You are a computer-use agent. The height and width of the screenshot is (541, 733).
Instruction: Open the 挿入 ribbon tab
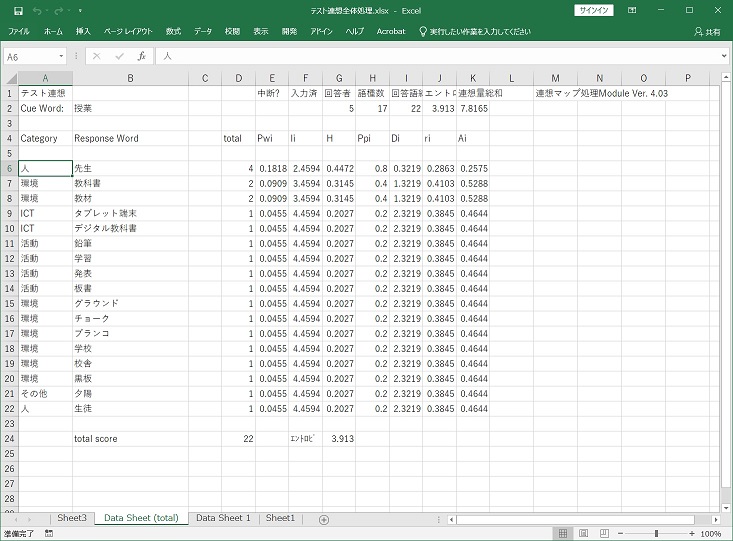coord(83,32)
